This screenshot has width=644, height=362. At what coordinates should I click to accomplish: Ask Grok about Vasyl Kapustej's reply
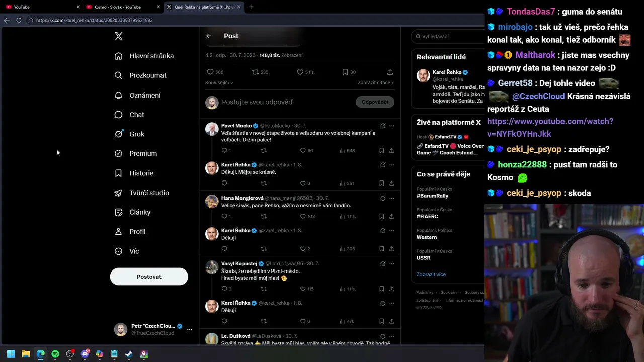click(383, 263)
